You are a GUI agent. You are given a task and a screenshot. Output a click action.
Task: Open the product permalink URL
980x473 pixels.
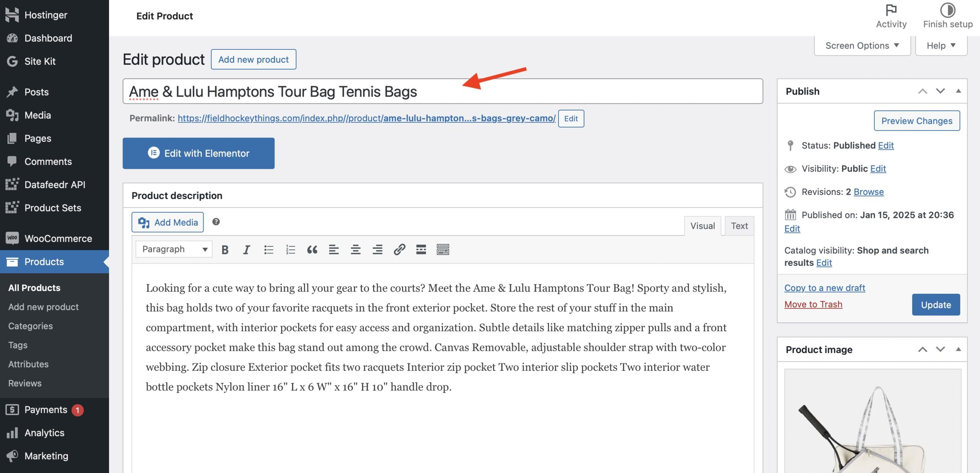366,118
